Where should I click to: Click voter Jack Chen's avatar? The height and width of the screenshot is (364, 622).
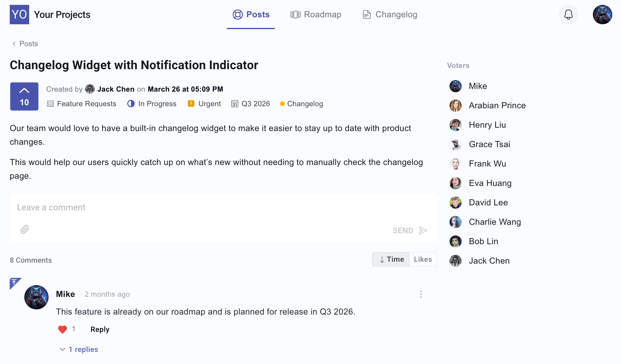tap(456, 261)
